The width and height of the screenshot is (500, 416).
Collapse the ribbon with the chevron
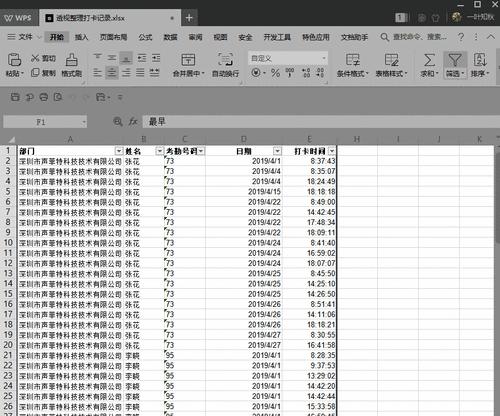point(491,36)
